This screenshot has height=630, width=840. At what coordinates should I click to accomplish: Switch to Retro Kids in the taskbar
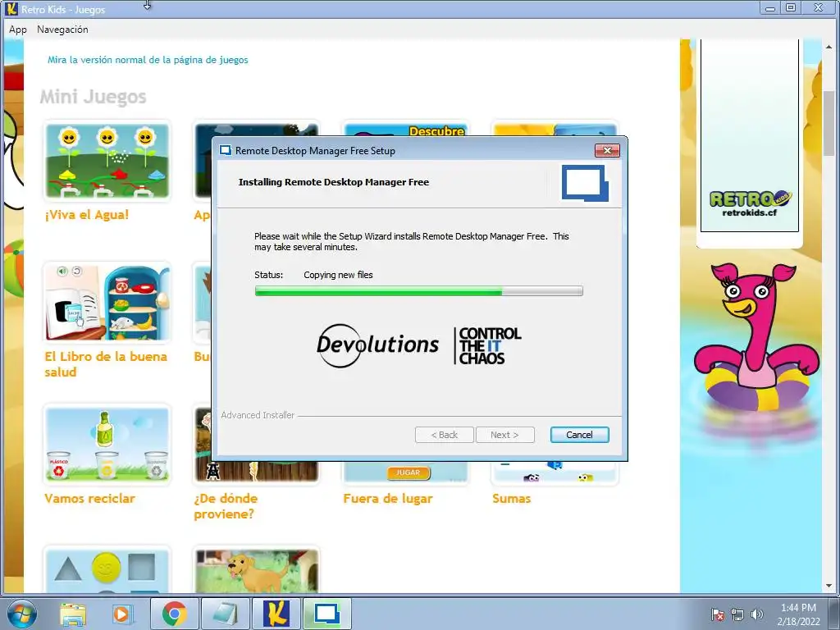click(276, 614)
